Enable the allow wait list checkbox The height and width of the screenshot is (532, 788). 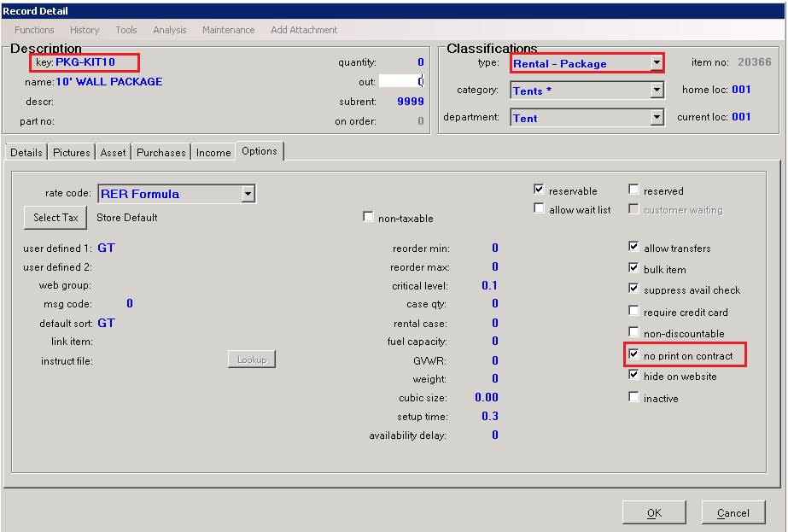coord(539,209)
